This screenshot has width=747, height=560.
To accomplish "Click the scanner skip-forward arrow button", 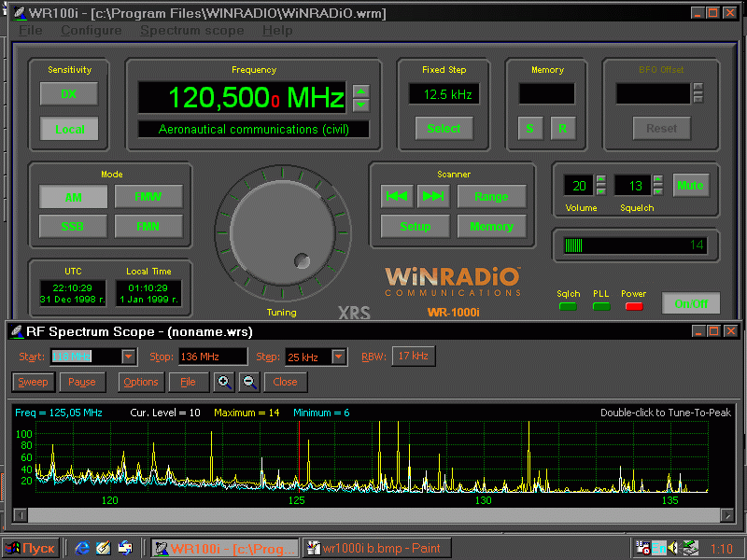I will [x=432, y=196].
